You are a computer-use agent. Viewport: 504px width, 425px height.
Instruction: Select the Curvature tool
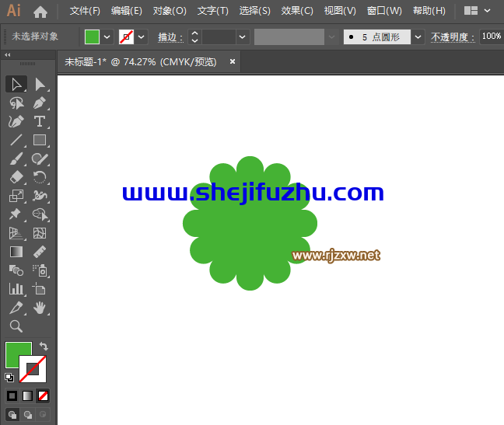click(16, 122)
